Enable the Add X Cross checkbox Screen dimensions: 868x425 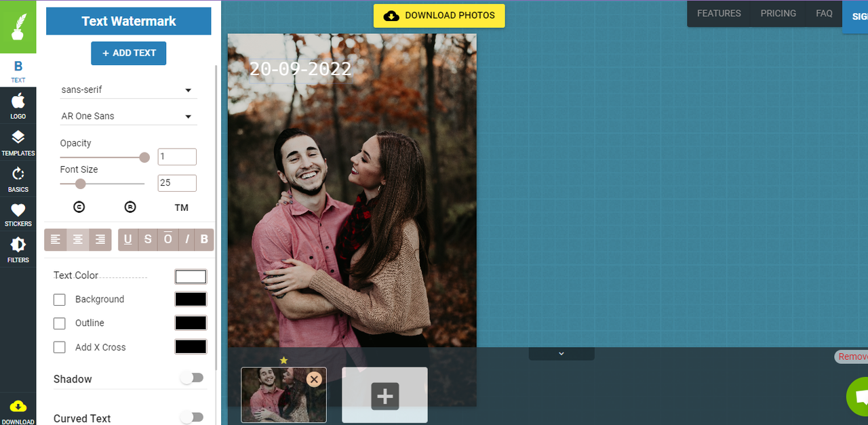[x=60, y=347]
